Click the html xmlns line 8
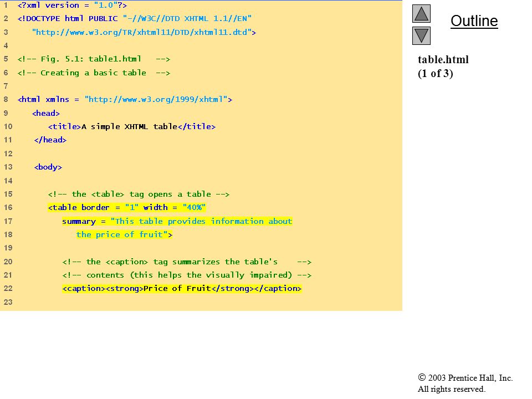Screen dimensions: 532x399 click(125, 99)
